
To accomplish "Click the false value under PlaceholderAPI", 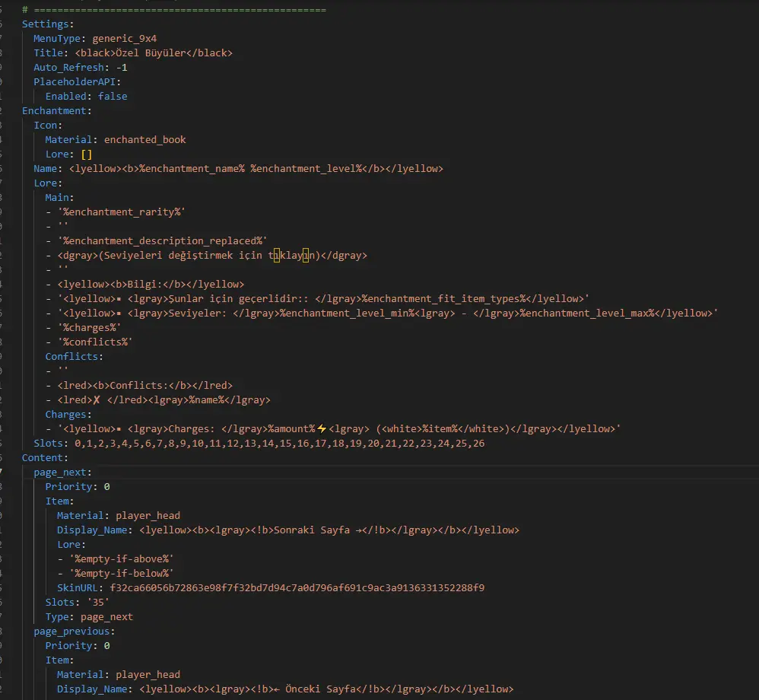I will pos(113,97).
